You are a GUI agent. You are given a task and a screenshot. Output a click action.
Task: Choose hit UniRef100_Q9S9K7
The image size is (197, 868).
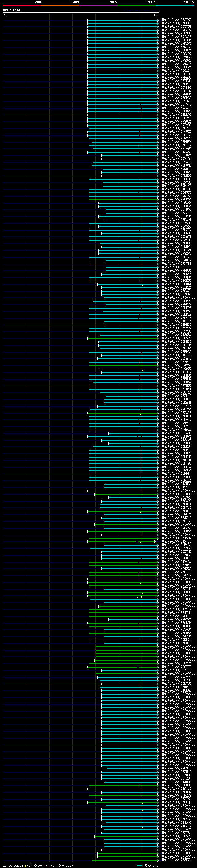click(177, 61)
